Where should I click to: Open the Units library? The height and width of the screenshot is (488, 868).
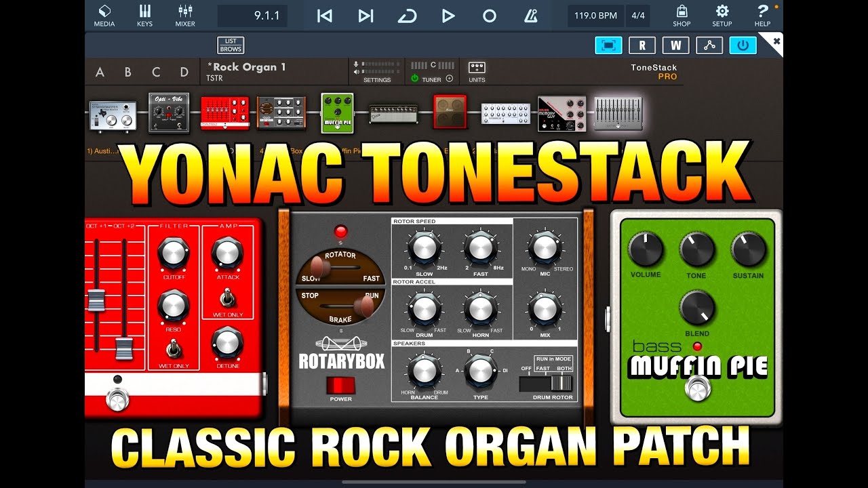pos(477,72)
